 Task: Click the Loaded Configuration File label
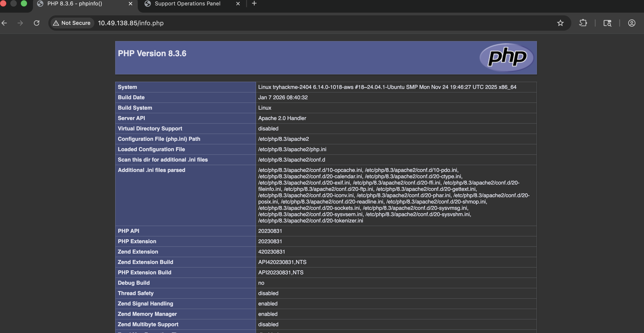click(151, 149)
